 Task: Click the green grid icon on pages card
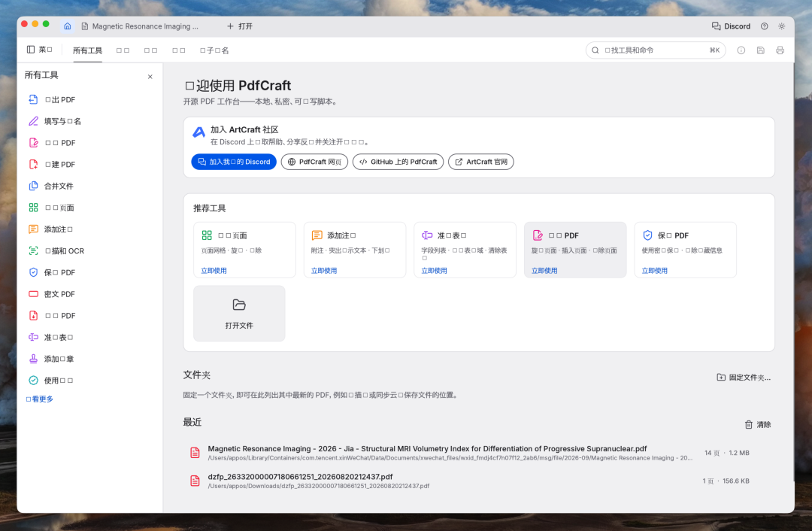[207, 235]
